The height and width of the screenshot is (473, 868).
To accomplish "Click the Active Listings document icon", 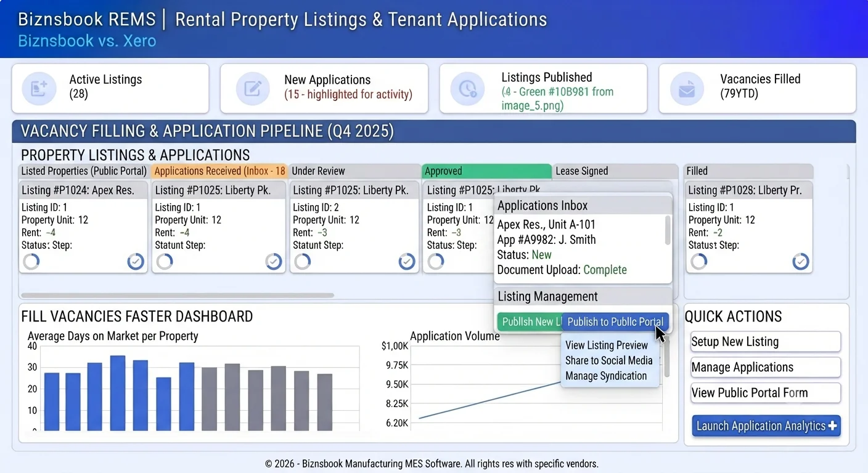I will [x=39, y=89].
